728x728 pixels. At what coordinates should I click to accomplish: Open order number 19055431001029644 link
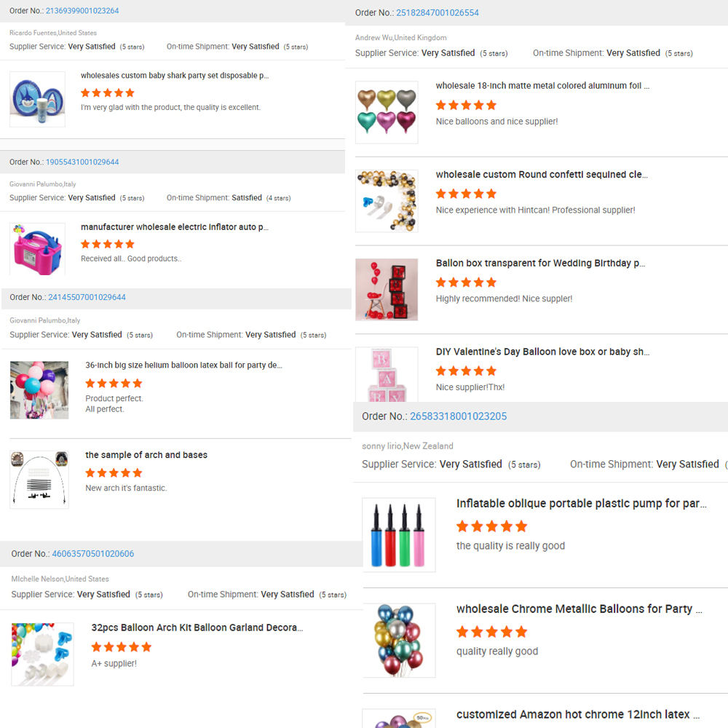coord(82,162)
